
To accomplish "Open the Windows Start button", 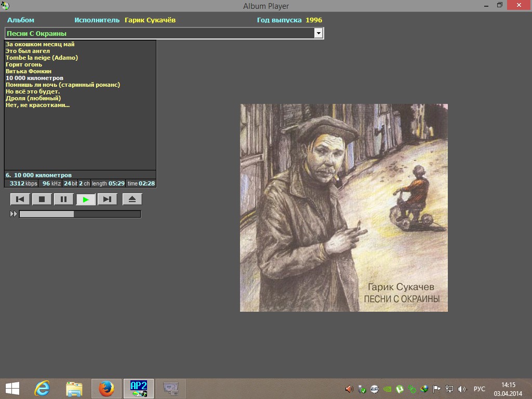I will tap(12, 389).
